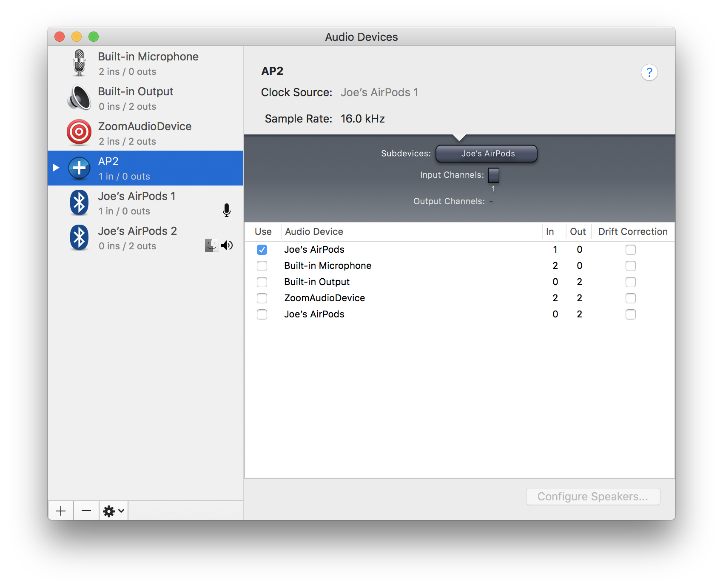Uncheck Use for the first Joe's AirPods

(262, 250)
